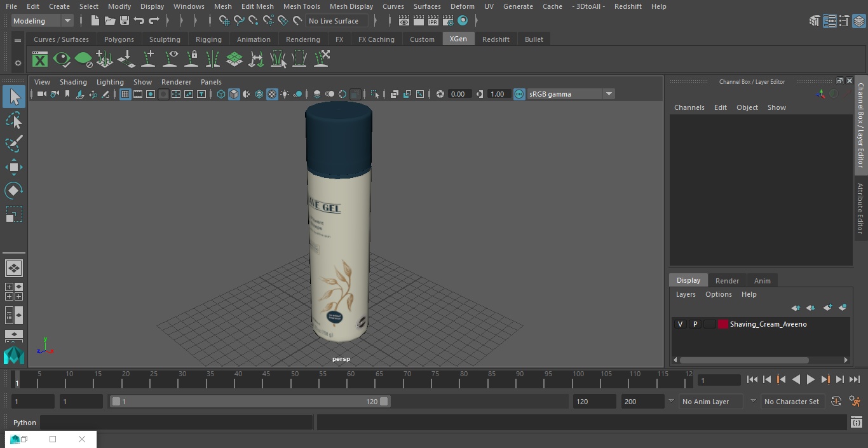The width and height of the screenshot is (868, 448).
Task: Activate the Rotate tool
Action: point(14,191)
